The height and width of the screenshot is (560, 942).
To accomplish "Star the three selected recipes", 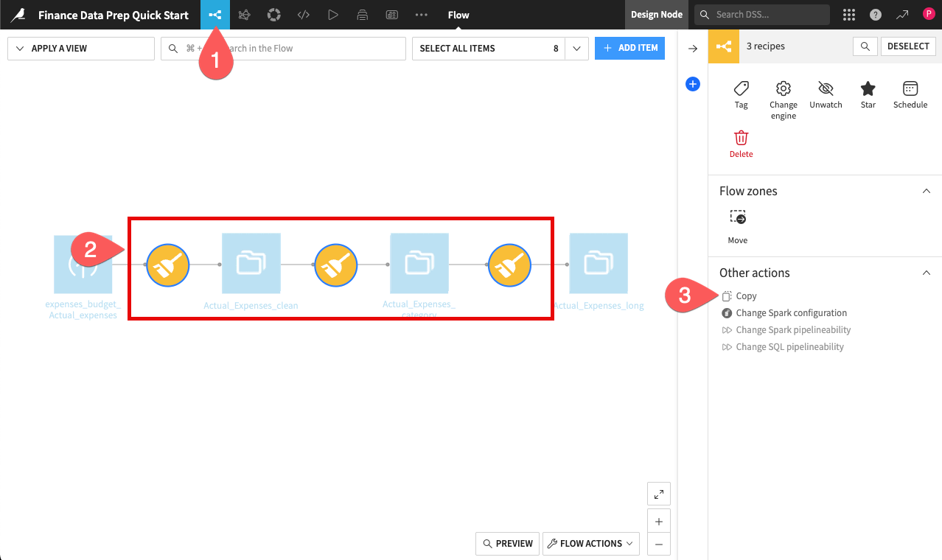I will 868,94.
